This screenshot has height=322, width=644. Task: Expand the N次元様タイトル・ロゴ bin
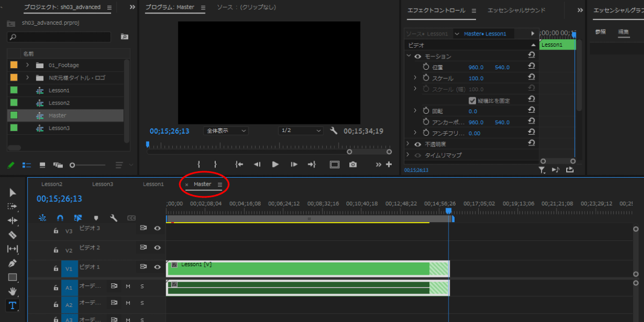pyautogui.click(x=27, y=78)
